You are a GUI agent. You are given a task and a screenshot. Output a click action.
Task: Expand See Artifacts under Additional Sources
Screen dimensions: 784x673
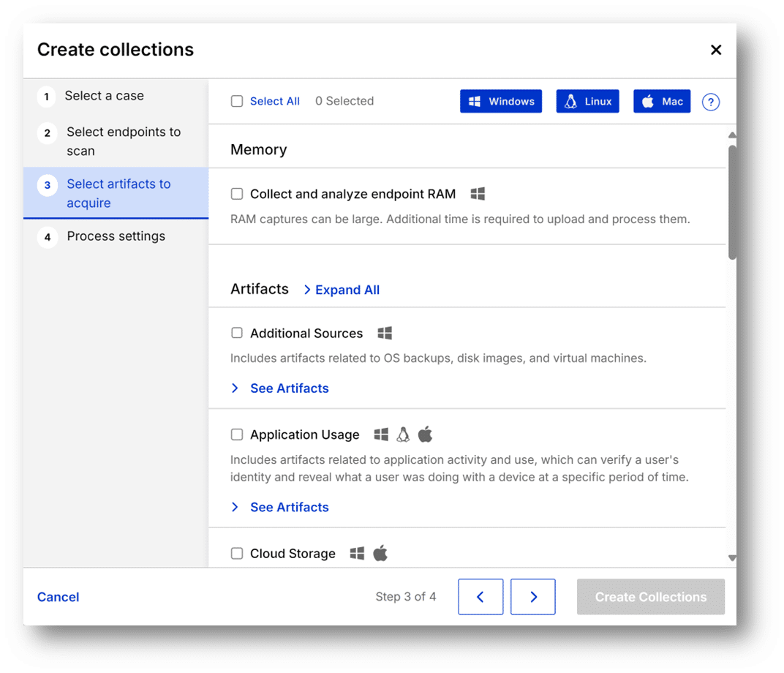coord(289,388)
